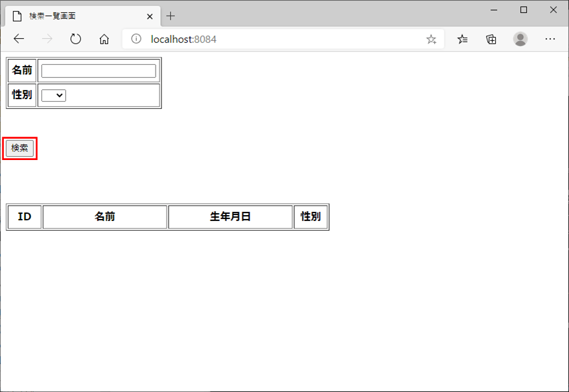Open the user profile avatar
This screenshot has width=569, height=392.
(520, 39)
